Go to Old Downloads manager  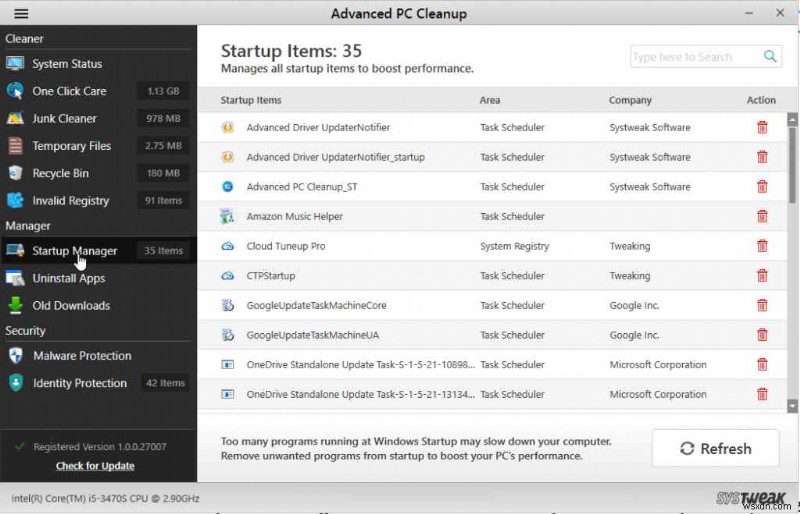tap(71, 306)
